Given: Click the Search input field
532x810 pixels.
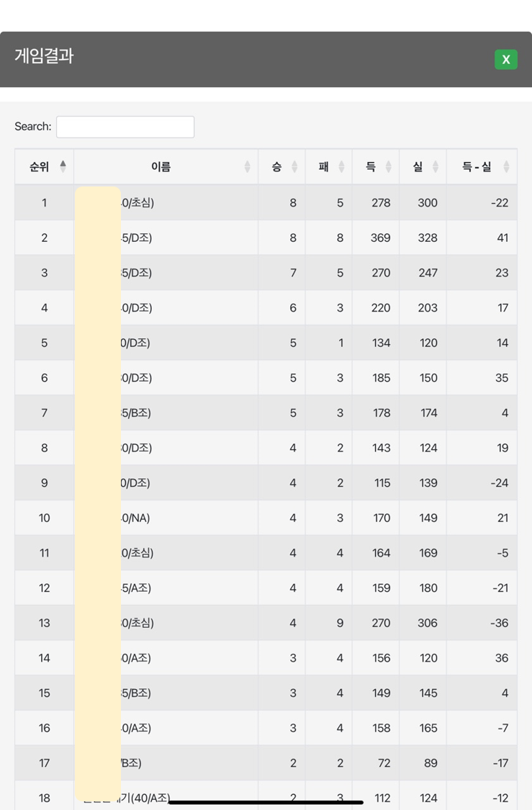Looking at the screenshot, I should pos(125,127).
